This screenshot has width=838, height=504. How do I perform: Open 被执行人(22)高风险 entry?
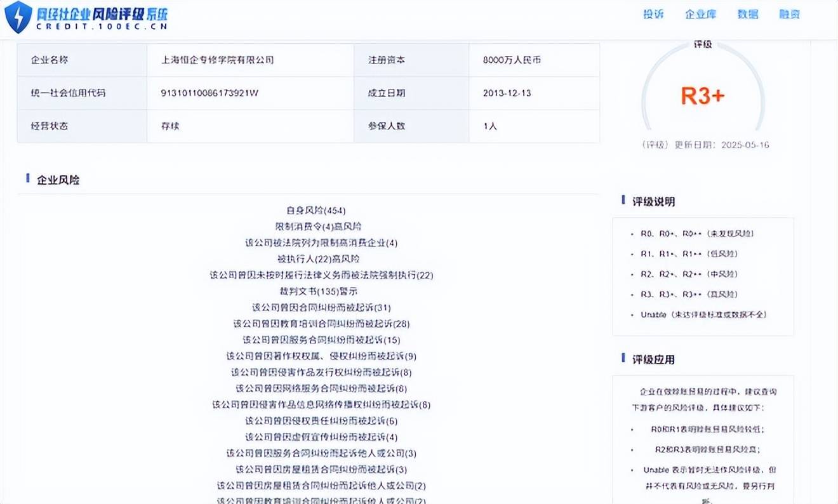[319, 258]
